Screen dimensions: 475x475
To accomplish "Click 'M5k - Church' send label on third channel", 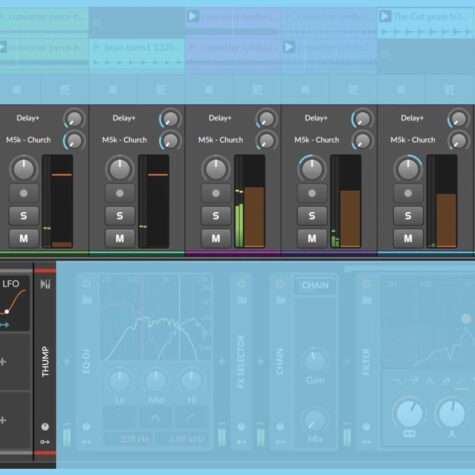I will [221, 140].
